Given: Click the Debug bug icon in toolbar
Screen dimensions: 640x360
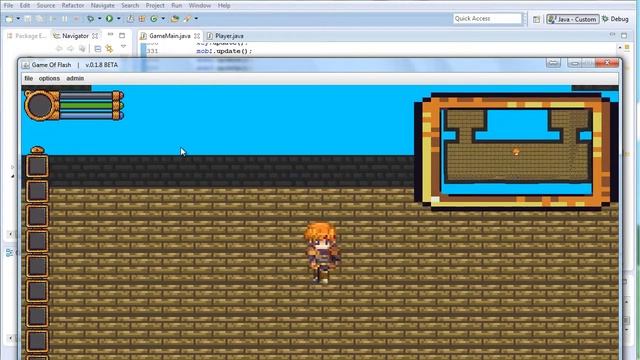Looking at the screenshot, I should (x=91, y=19).
